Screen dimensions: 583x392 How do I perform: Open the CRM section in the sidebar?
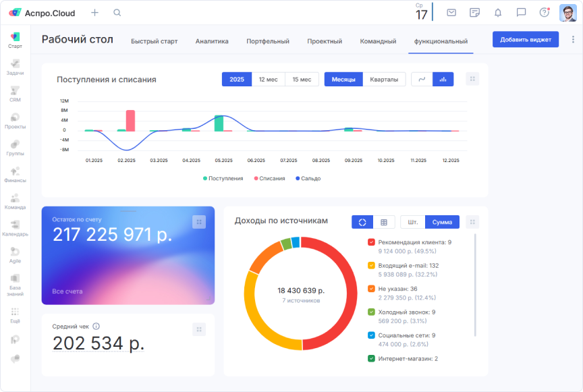[x=15, y=94]
